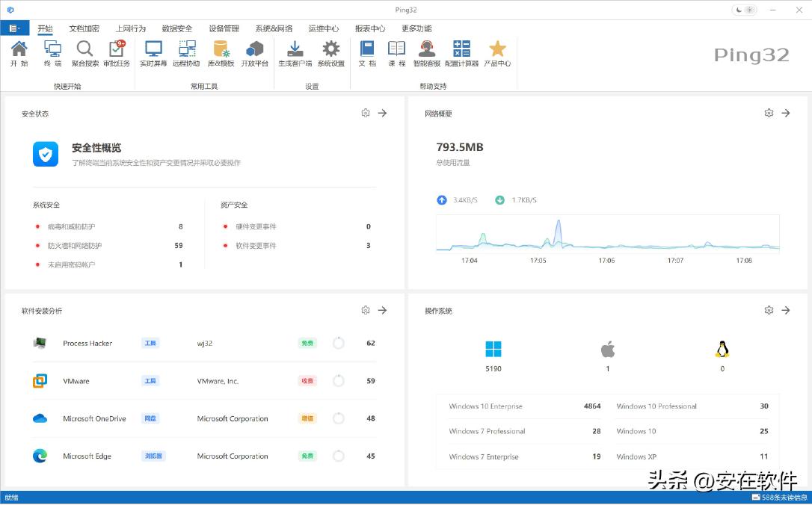Open settings gear of 网络概要 panel

769,113
